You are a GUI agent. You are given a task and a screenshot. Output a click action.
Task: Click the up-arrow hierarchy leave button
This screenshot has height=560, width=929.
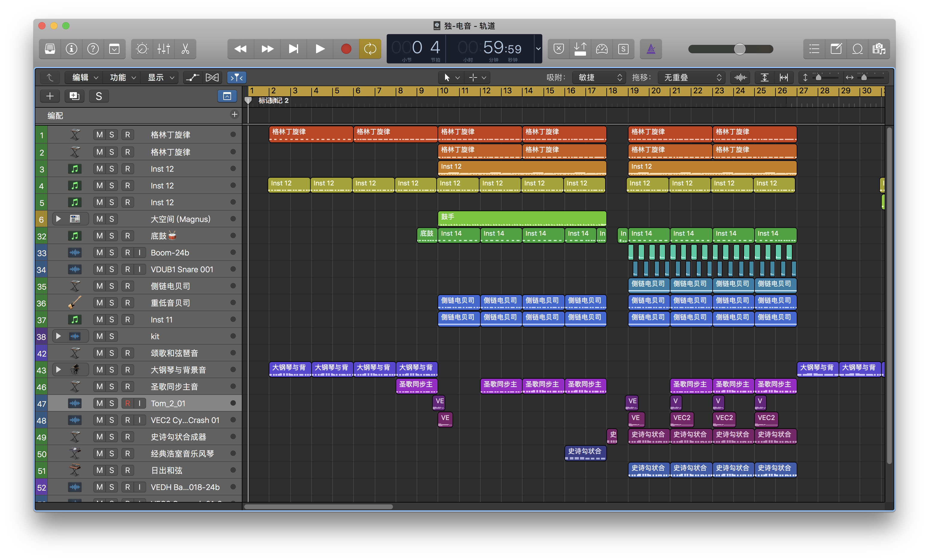pos(50,78)
